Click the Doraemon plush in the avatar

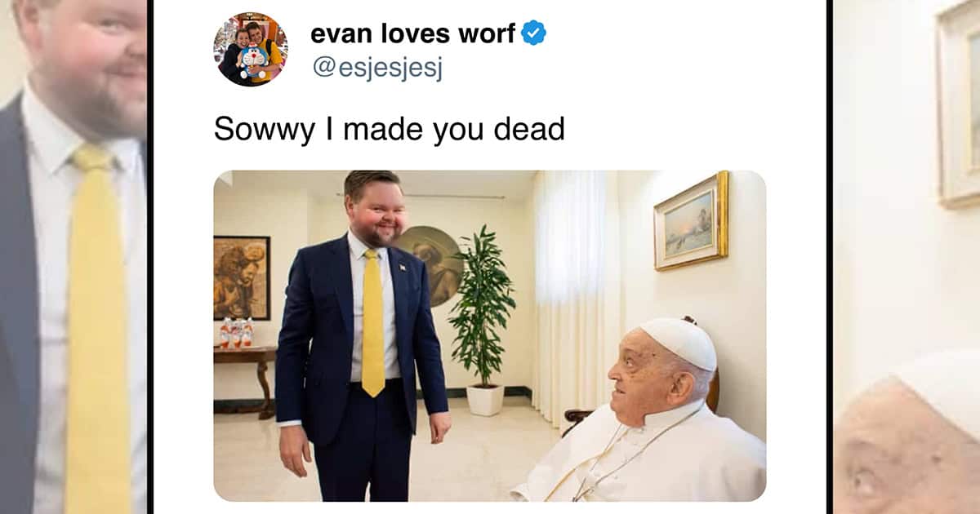253,62
